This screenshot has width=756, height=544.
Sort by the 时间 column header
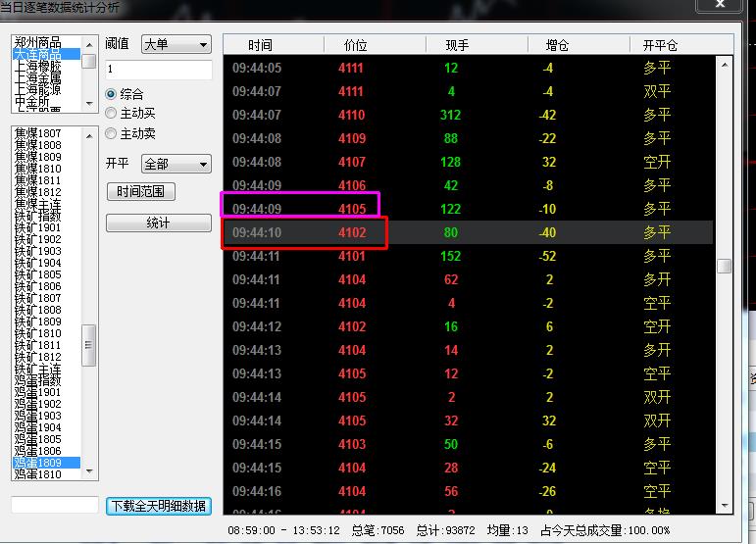[260, 45]
